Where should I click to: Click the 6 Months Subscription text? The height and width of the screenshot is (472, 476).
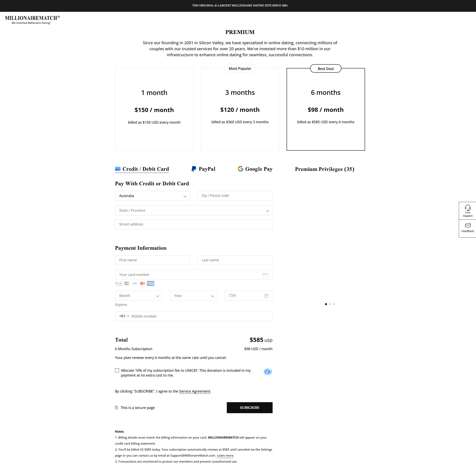134,349
